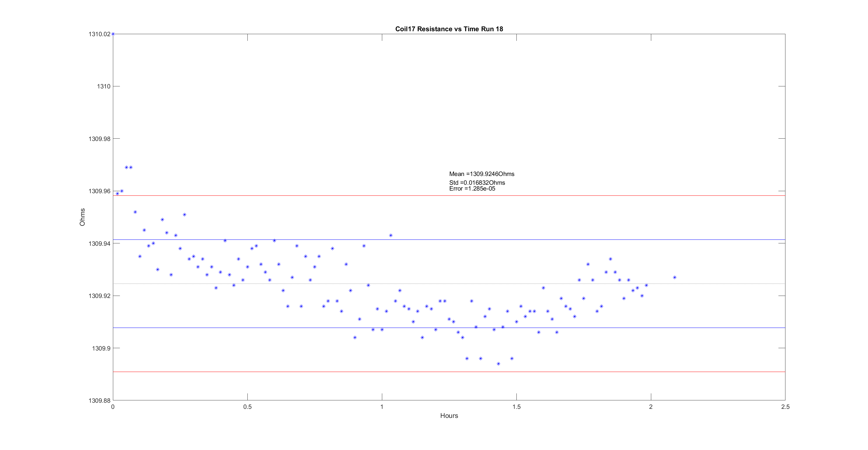The height and width of the screenshot is (450, 868).
Task: Click the 'Error =1.285e-05' annotation text
Action: 472,189
